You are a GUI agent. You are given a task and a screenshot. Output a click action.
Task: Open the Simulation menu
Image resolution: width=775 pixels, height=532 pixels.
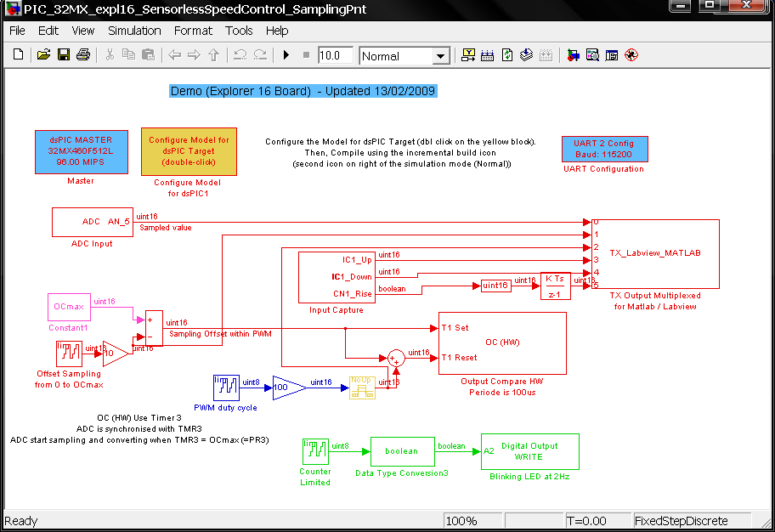pyautogui.click(x=134, y=31)
